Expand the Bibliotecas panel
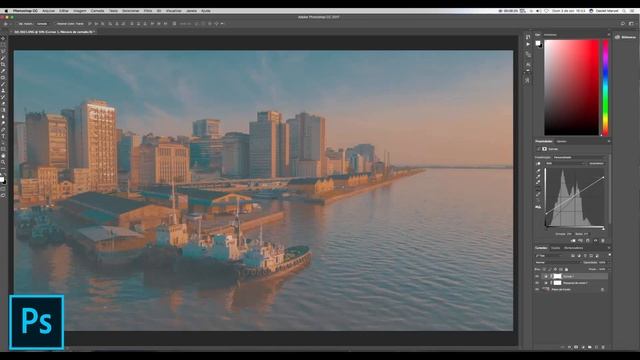This screenshot has width=640, height=360. pyautogui.click(x=626, y=37)
